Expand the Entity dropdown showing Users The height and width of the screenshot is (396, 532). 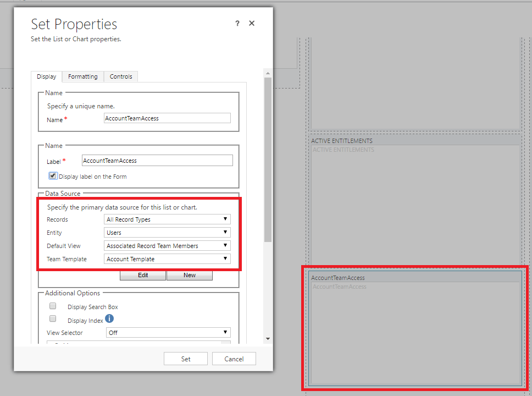click(167, 233)
